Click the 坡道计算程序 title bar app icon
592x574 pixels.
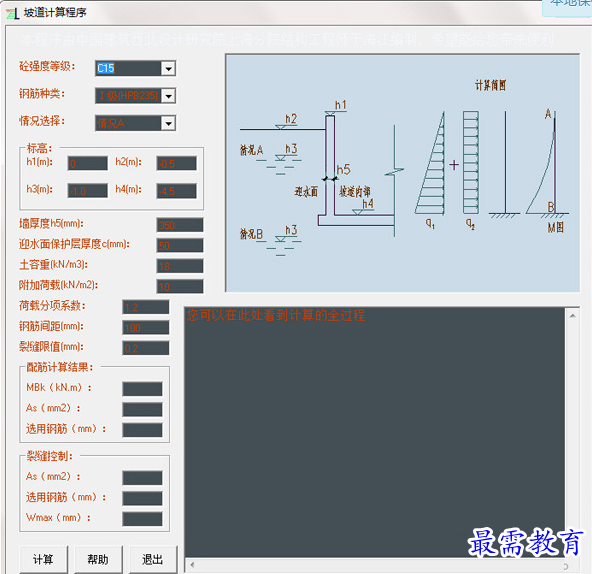point(12,14)
